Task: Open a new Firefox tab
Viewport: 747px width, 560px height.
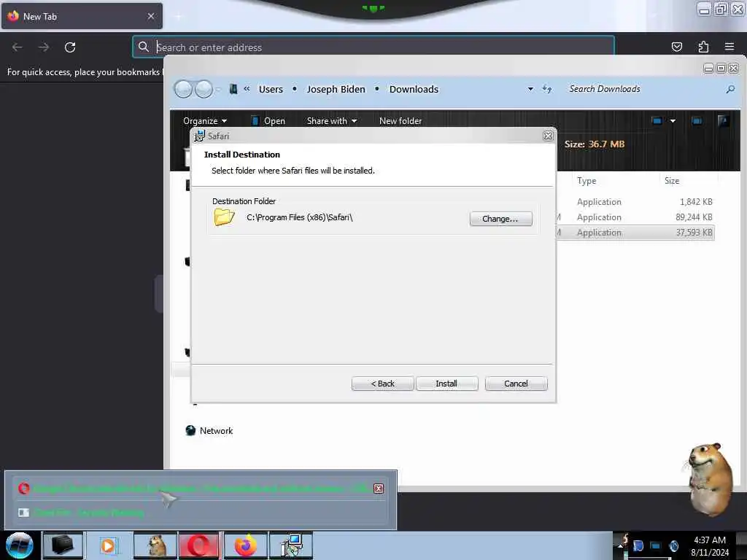Action: pyautogui.click(x=178, y=17)
